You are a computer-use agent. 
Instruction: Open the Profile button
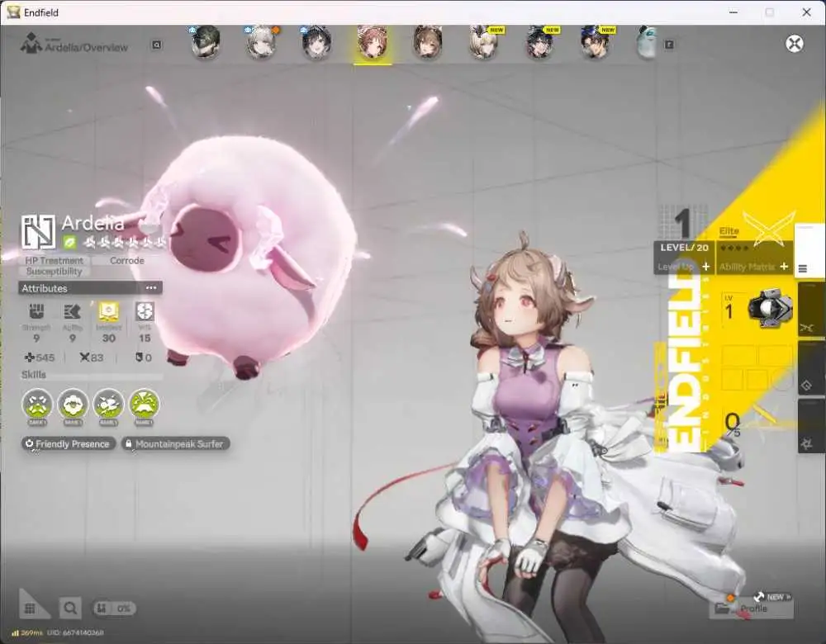point(751,608)
